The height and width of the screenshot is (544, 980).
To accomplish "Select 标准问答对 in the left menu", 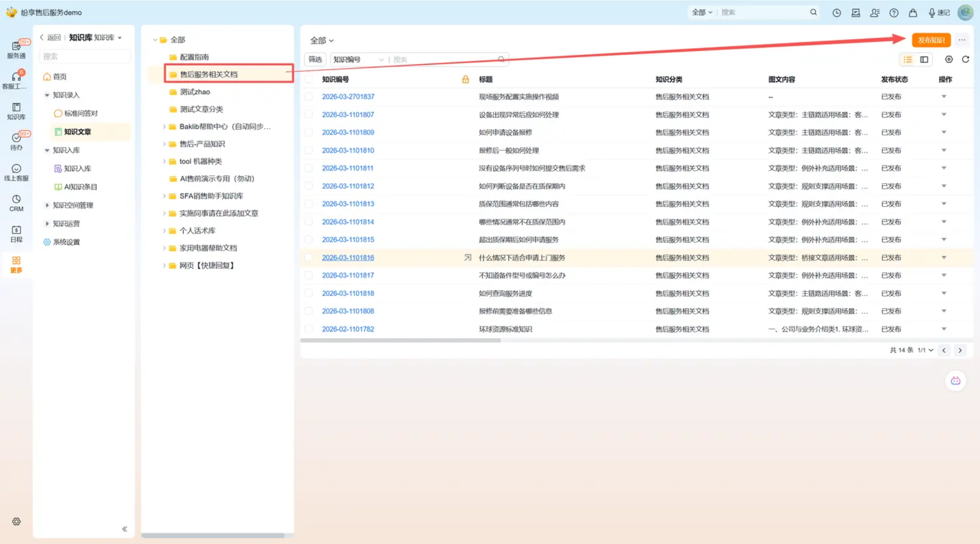I will (x=81, y=113).
